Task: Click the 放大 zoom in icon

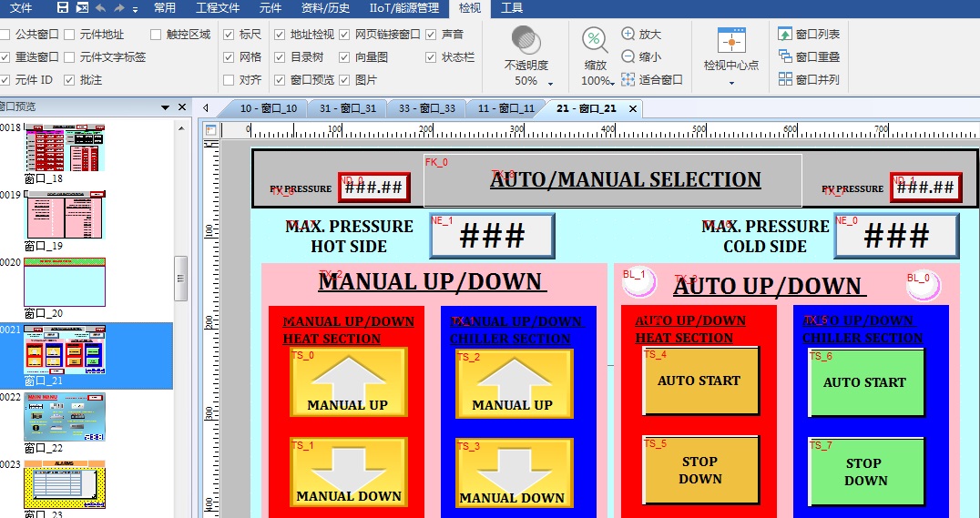Action: click(x=628, y=34)
